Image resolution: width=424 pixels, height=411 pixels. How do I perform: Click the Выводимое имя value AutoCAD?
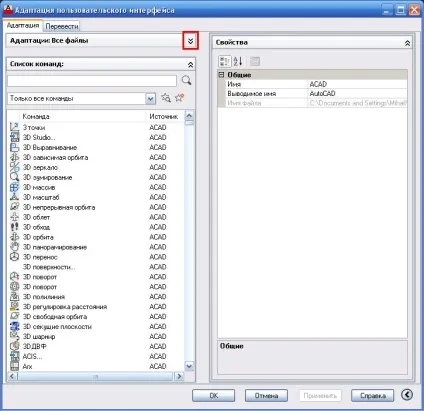coord(358,93)
